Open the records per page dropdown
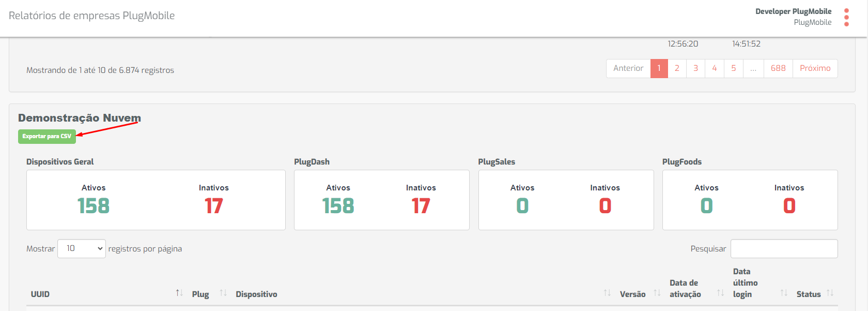Viewport: 868px width, 311px height. click(82, 248)
